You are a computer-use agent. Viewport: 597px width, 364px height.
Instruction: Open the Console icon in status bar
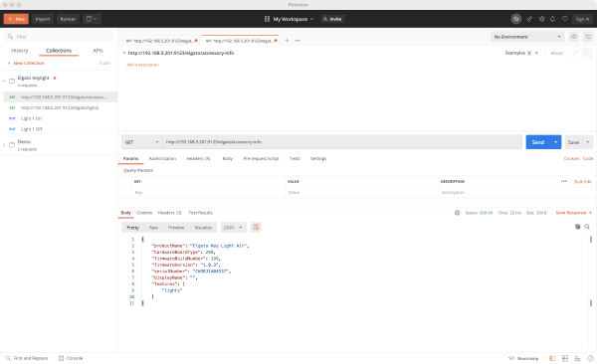[61, 358]
